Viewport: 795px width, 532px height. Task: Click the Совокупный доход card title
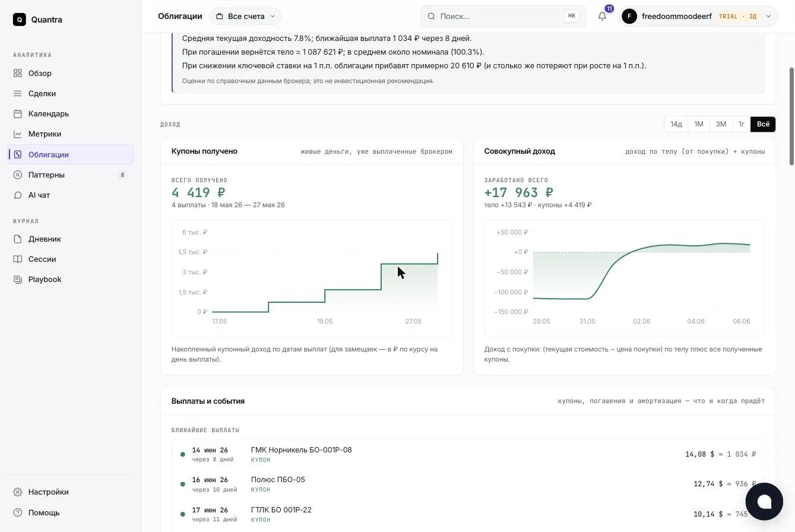click(520, 151)
